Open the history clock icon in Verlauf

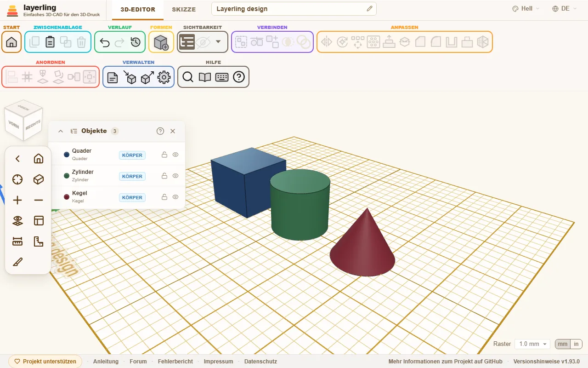[136, 42]
